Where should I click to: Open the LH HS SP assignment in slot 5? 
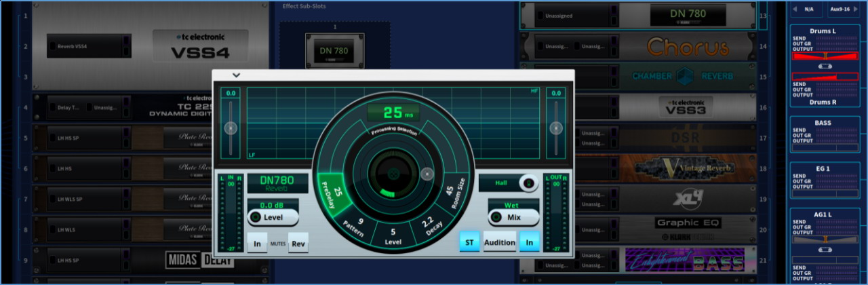click(88, 138)
